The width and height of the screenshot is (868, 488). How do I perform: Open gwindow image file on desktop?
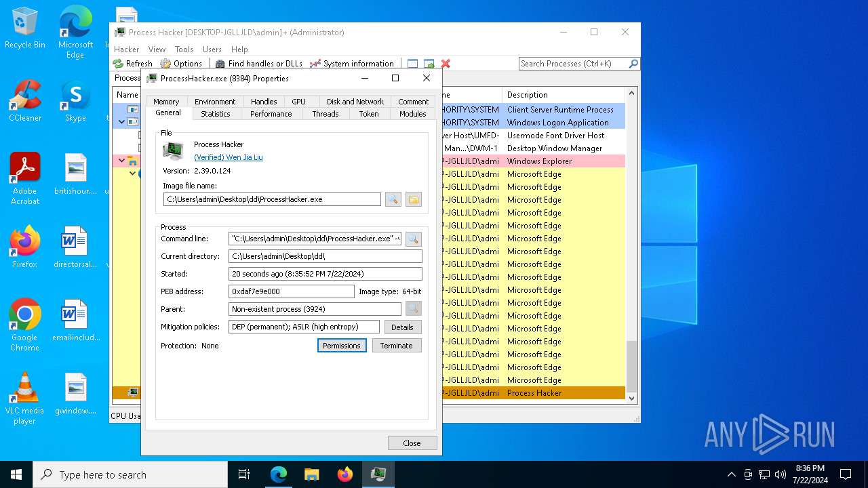(x=75, y=393)
